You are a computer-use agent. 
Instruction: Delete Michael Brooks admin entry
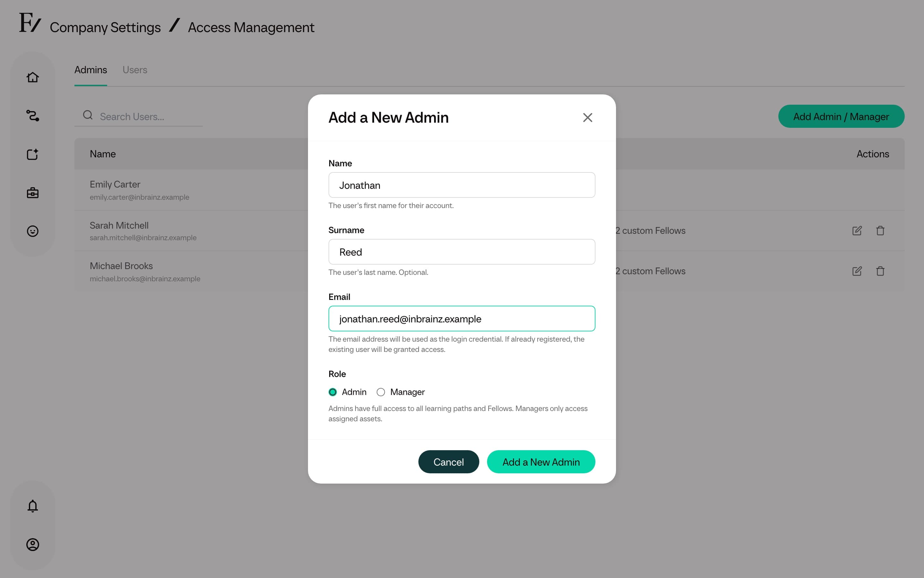point(880,271)
